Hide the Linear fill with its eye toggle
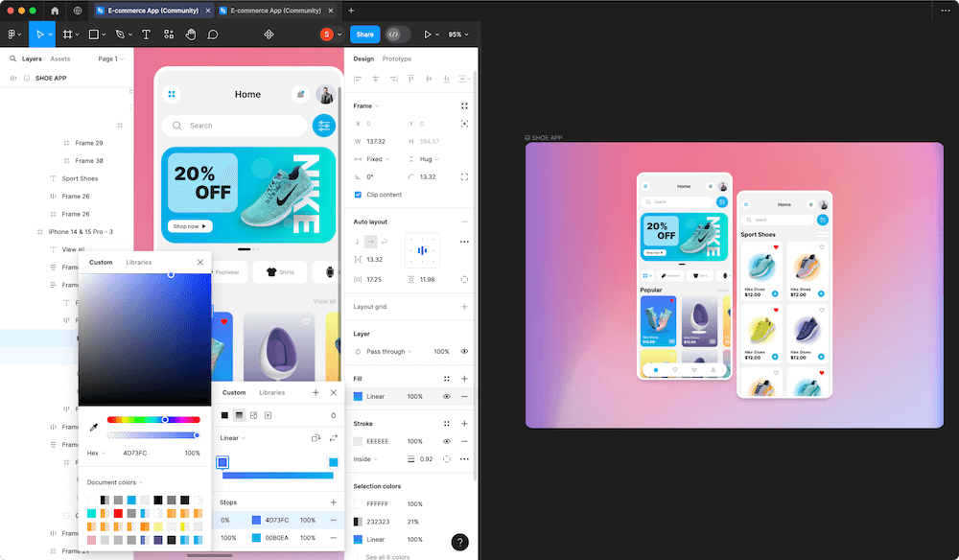The height and width of the screenshot is (560, 959). pyautogui.click(x=446, y=396)
